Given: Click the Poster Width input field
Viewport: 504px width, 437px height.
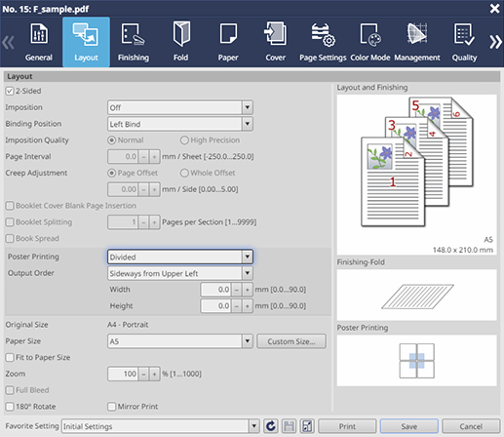Looking at the screenshot, I should [215, 290].
